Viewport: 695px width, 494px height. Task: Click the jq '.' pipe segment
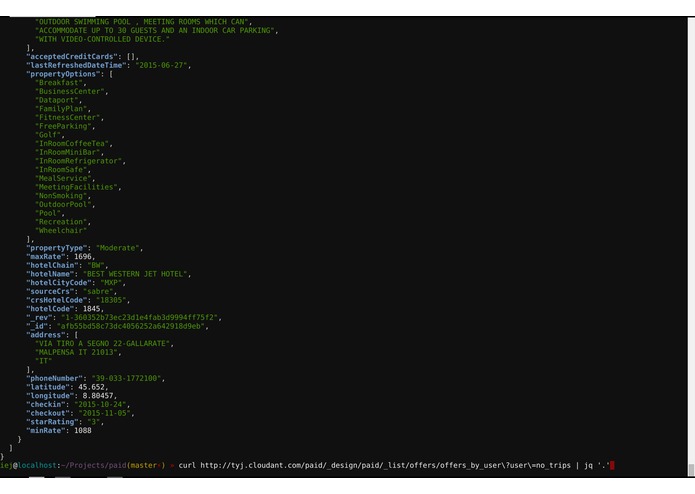coord(597,465)
